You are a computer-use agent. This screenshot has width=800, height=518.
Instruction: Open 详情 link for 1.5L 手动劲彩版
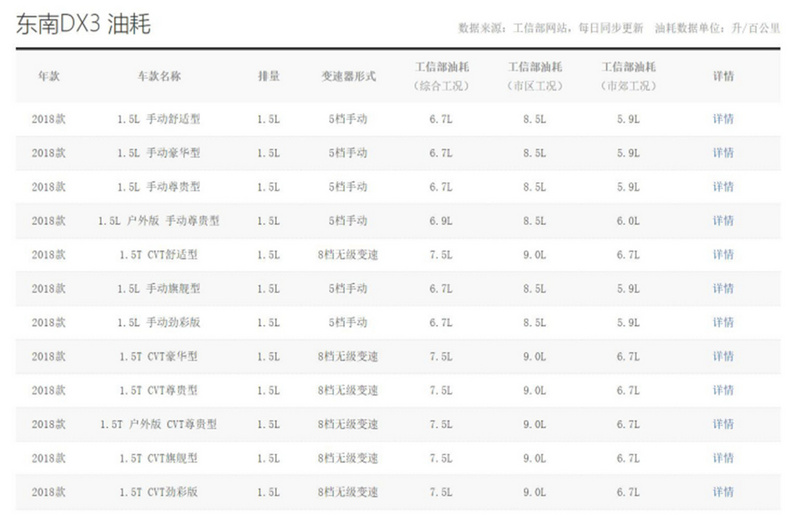[723, 322]
